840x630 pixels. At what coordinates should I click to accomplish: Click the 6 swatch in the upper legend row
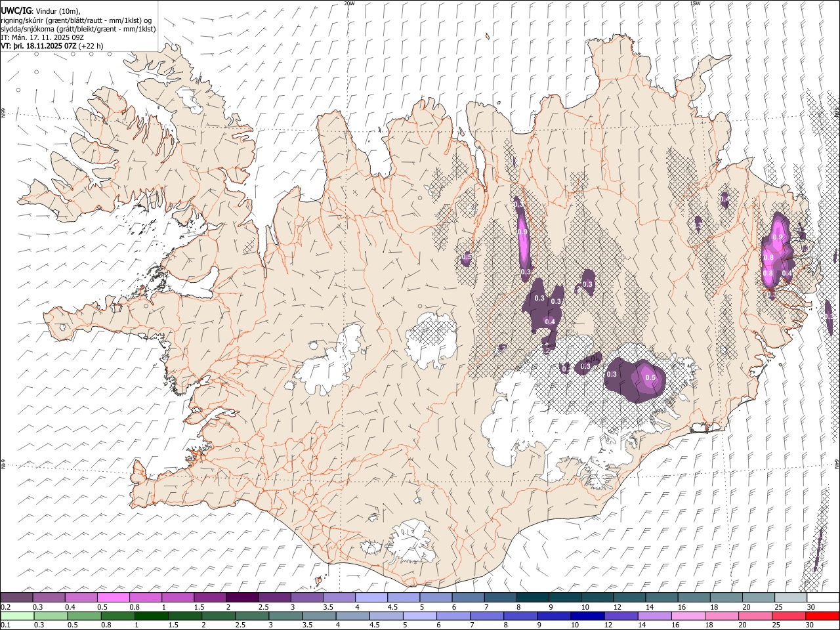(x=467, y=597)
